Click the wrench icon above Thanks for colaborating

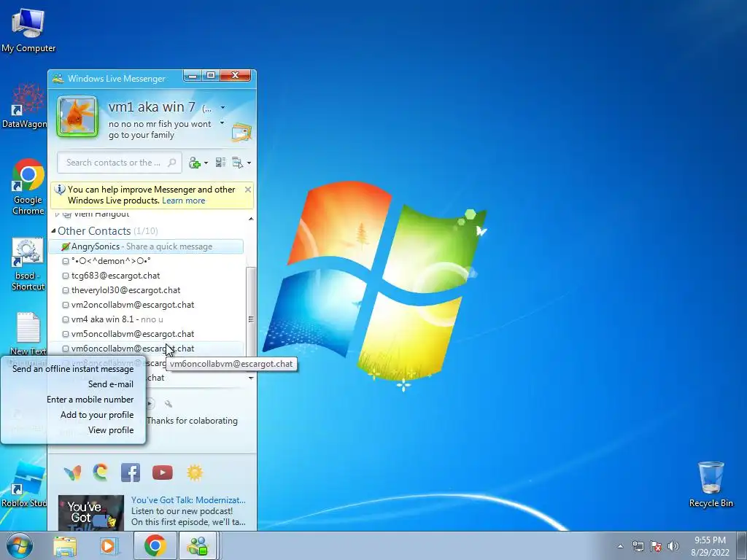(x=169, y=404)
